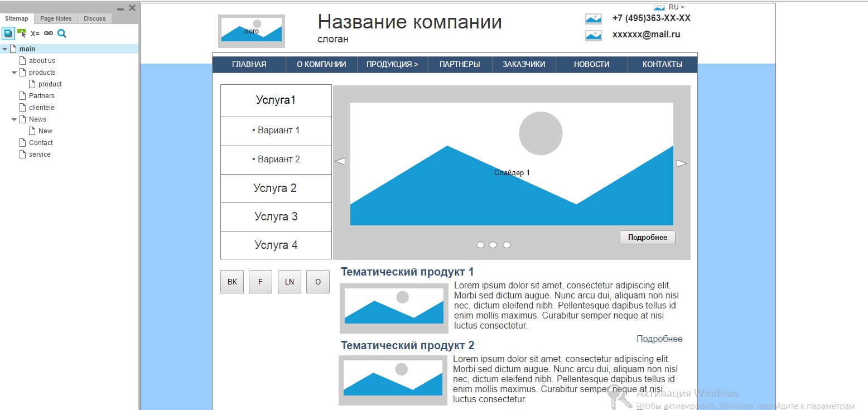
Task: Collapse the products node in the sitemap
Action: [15, 73]
